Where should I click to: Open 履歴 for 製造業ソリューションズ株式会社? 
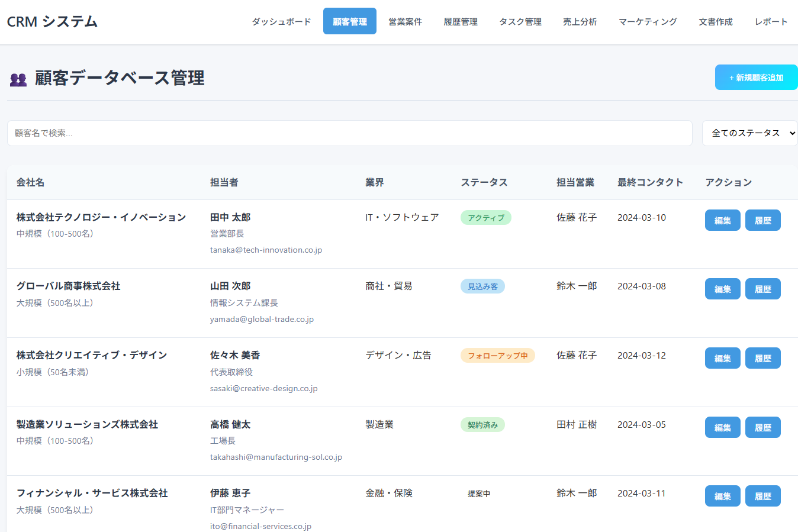click(x=762, y=427)
